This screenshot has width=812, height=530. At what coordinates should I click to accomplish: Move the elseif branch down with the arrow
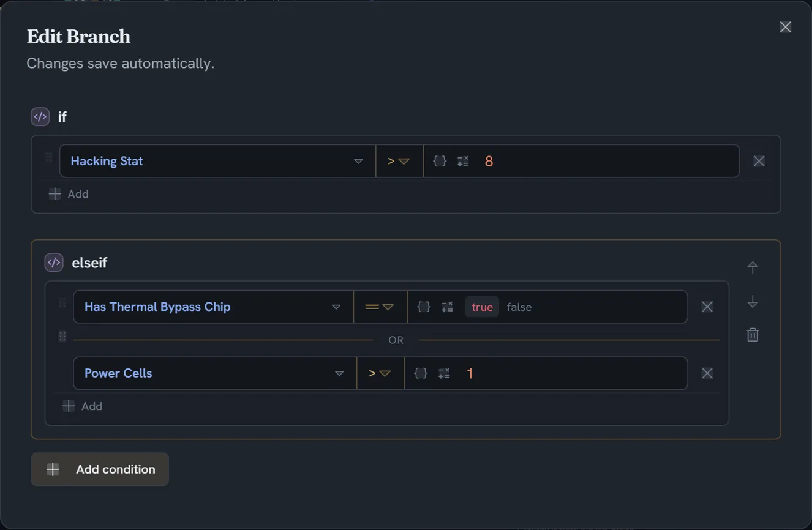pyautogui.click(x=753, y=301)
